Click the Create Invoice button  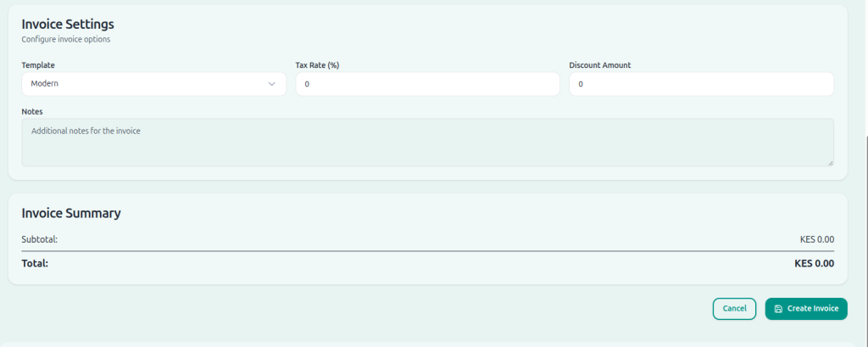click(806, 309)
